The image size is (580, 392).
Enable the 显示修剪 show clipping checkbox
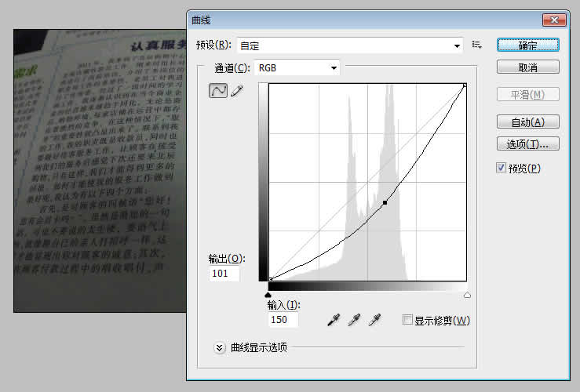(407, 320)
